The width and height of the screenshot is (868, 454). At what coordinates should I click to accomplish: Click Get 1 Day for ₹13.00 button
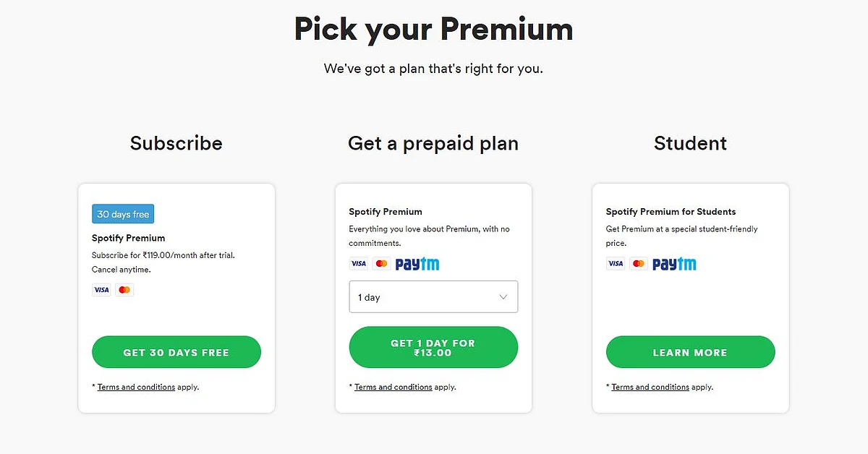(x=433, y=348)
